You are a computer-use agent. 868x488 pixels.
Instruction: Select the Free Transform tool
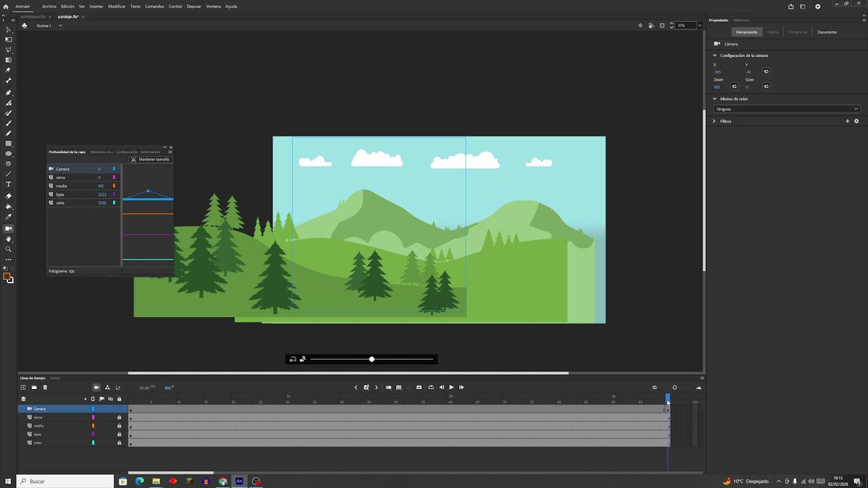[8, 39]
